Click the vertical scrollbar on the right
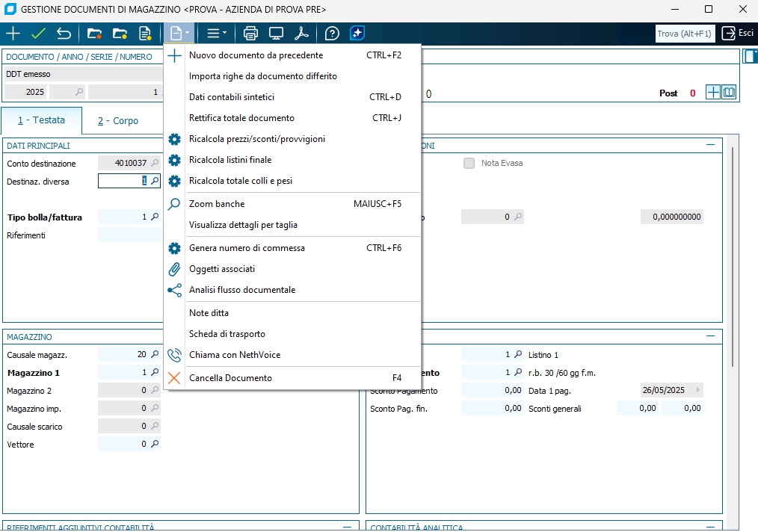The width and height of the screenshot is (758, 532). click(733, 254)
